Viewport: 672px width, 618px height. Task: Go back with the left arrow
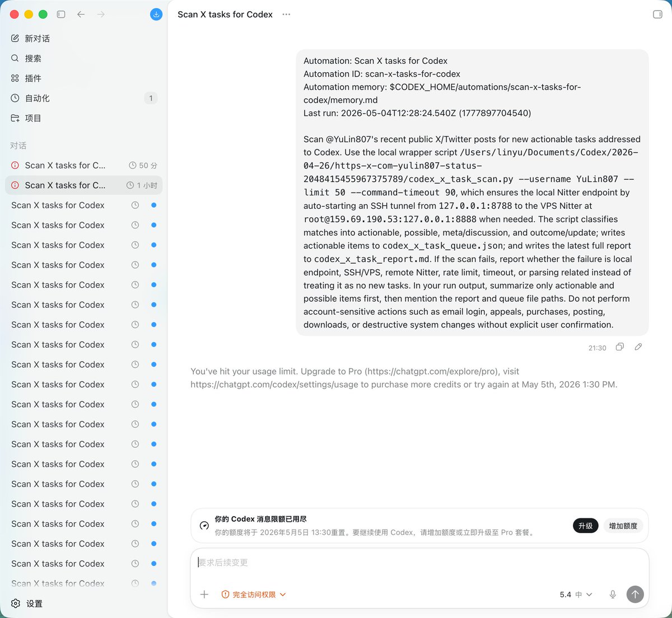pyautogui.click(x=81, y=14)
